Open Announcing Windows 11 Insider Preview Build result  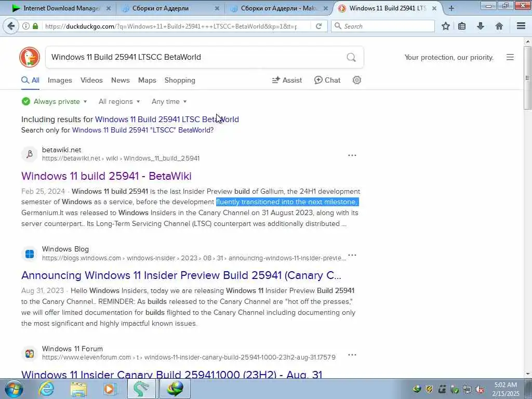pos(181,275)
